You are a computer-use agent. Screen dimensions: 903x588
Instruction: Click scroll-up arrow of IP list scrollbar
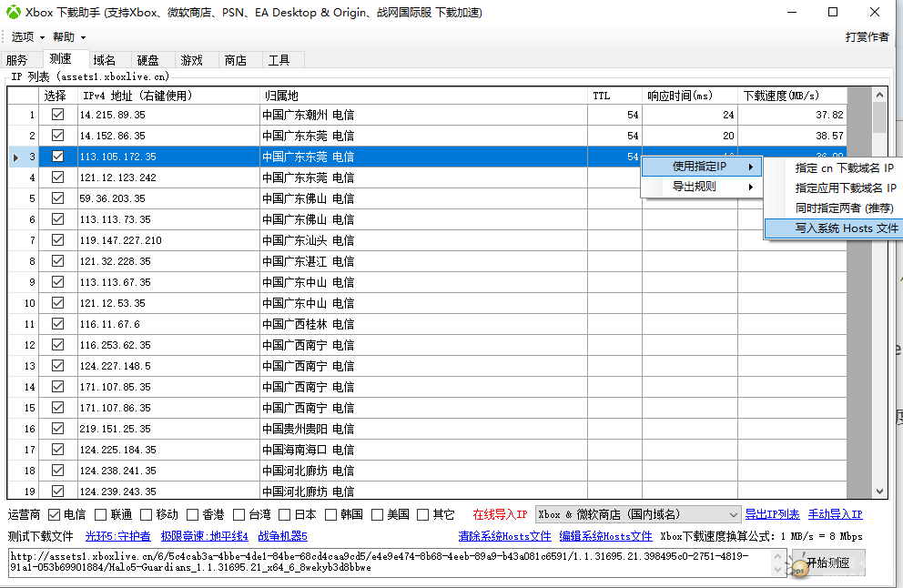(x=879, y=95)
